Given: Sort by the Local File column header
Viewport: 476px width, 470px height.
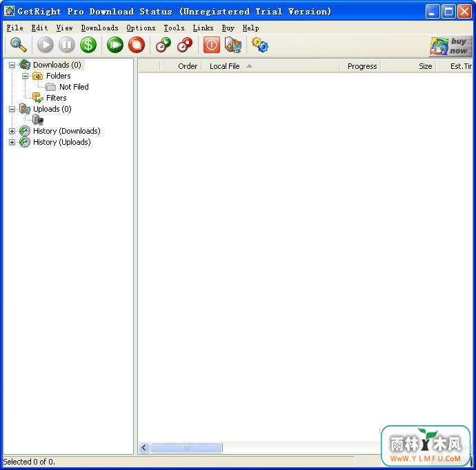Looking at the screenshot, I should coord(270,66).
